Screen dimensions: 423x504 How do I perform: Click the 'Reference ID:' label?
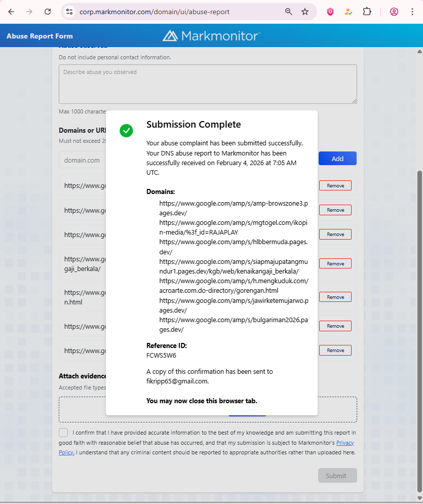click(167, 345)
